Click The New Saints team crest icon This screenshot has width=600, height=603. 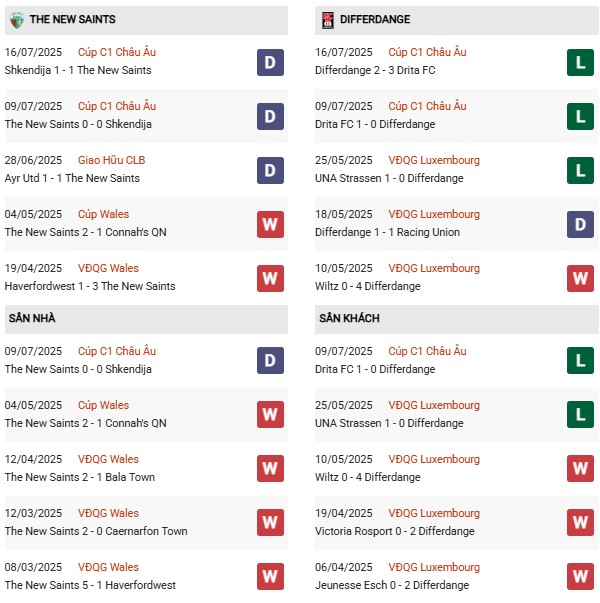[15, 19]
